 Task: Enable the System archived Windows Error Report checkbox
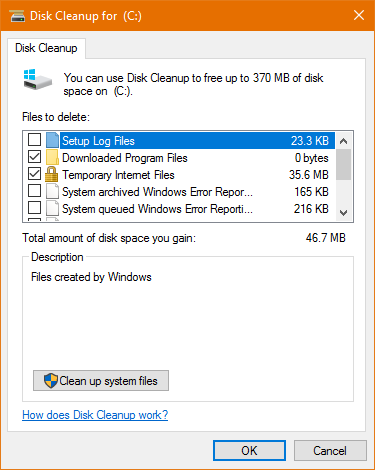click(34, 191)
